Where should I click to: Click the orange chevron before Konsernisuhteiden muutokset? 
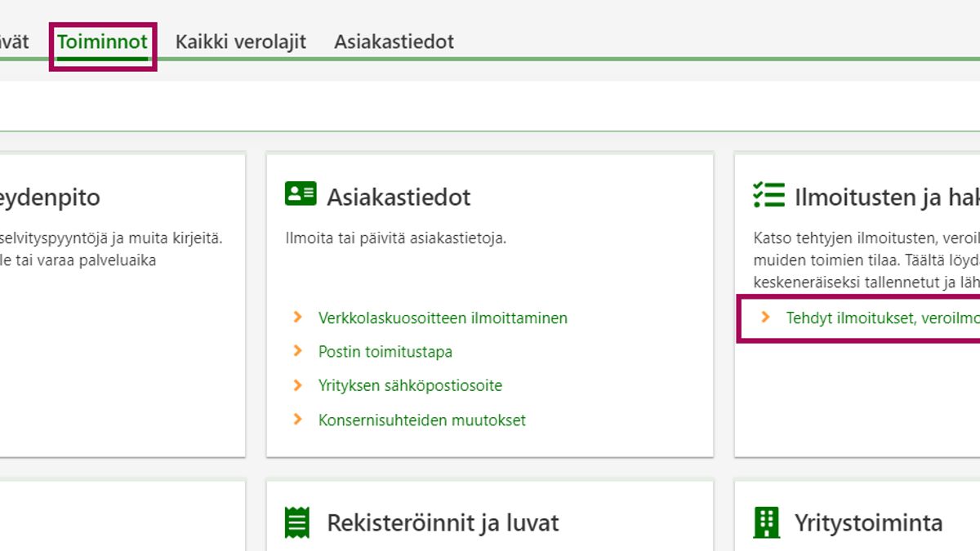pyautogui.click(x=298, y=420)
